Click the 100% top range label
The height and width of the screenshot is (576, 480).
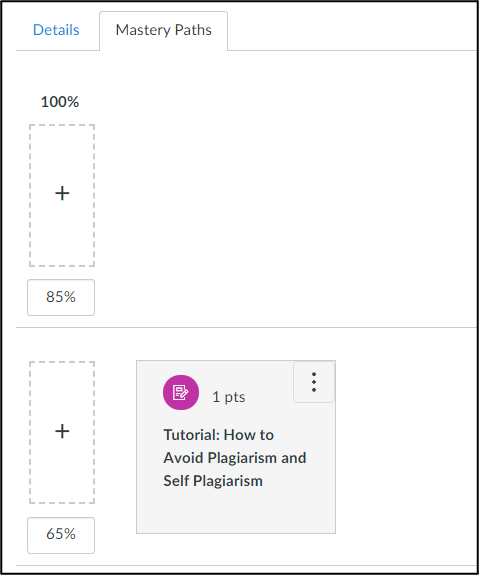point(60,102)
